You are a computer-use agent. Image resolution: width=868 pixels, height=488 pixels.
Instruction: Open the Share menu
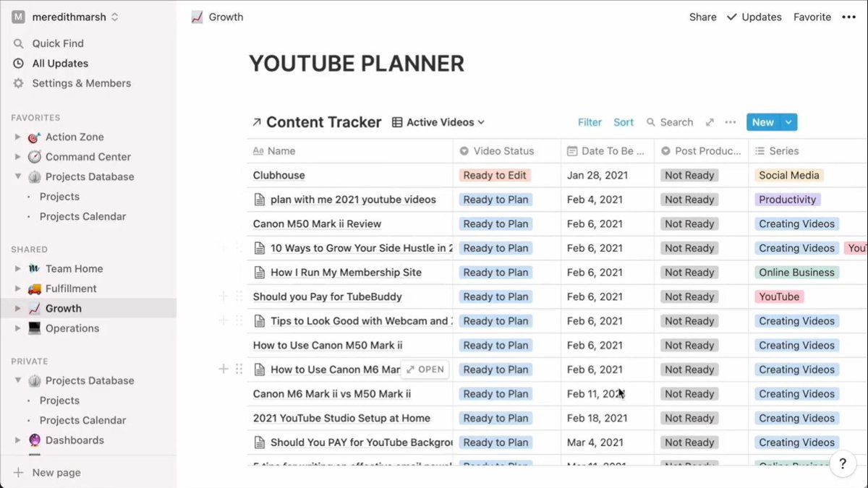(702, 17)
